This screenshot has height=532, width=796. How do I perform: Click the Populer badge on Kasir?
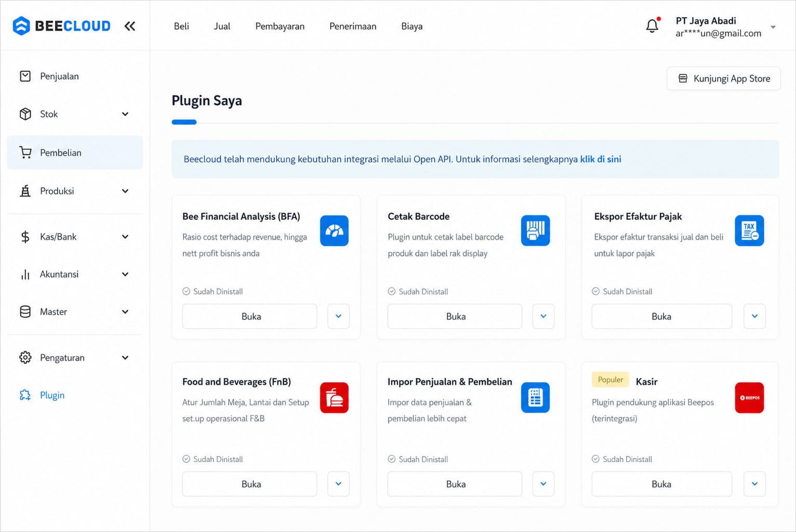610,380
